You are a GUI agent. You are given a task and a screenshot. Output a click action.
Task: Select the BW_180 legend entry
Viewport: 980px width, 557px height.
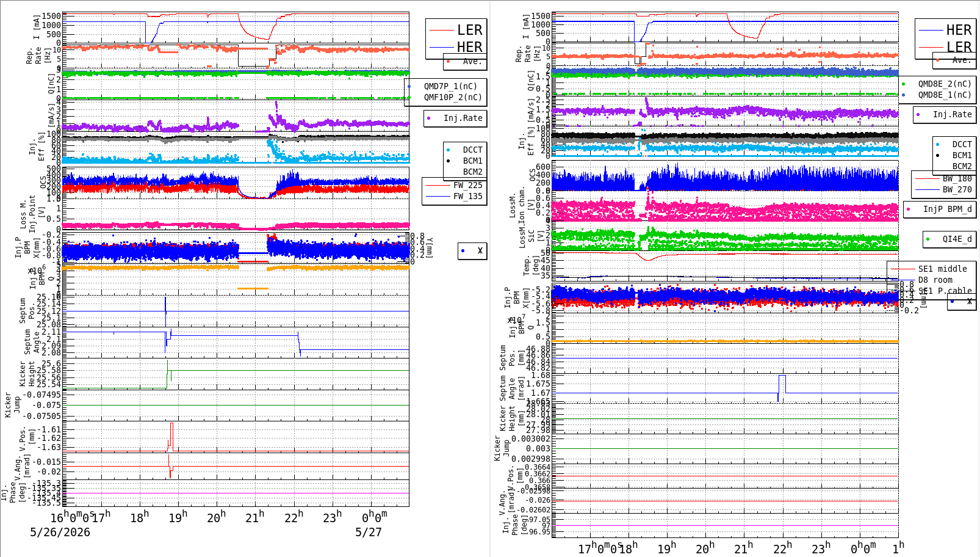tap(944, 179)
